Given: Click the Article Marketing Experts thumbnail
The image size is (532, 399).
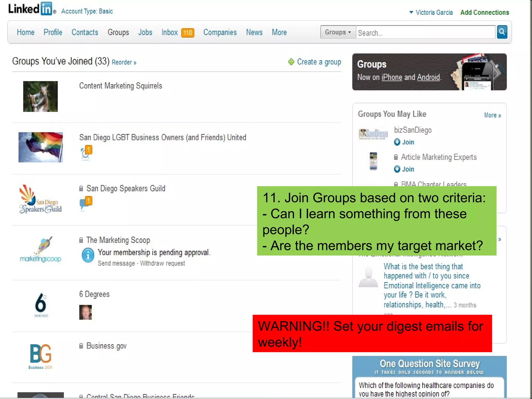Looking at the screenshot, I should pyautogui.click(x=373, y=161).
